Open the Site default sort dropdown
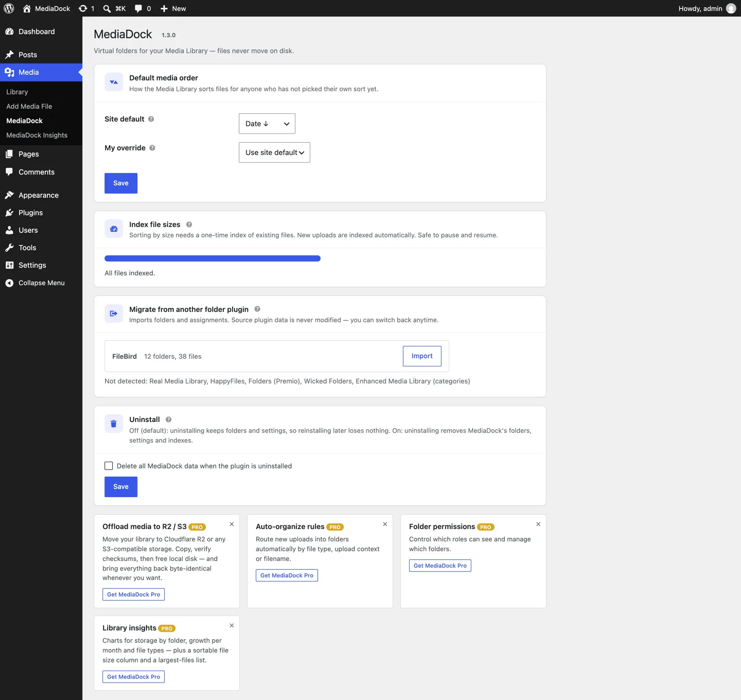The image size is (741, 700). pos(267,124)
